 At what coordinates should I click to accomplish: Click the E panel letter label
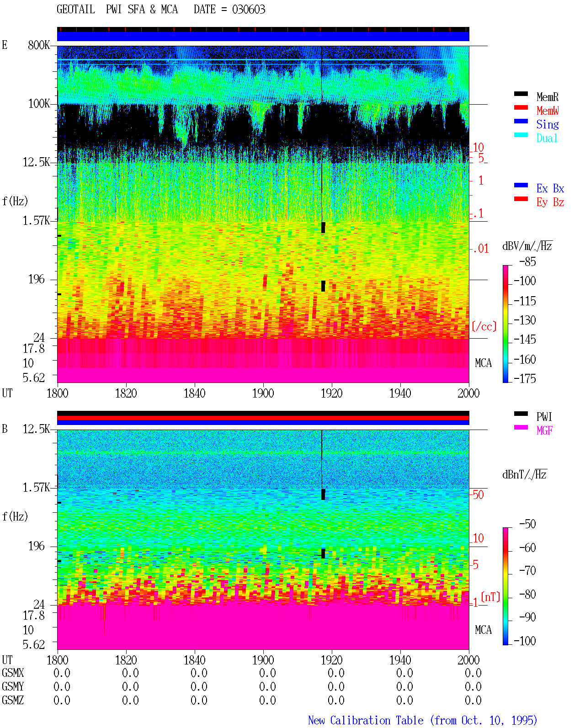click(5, 45)
